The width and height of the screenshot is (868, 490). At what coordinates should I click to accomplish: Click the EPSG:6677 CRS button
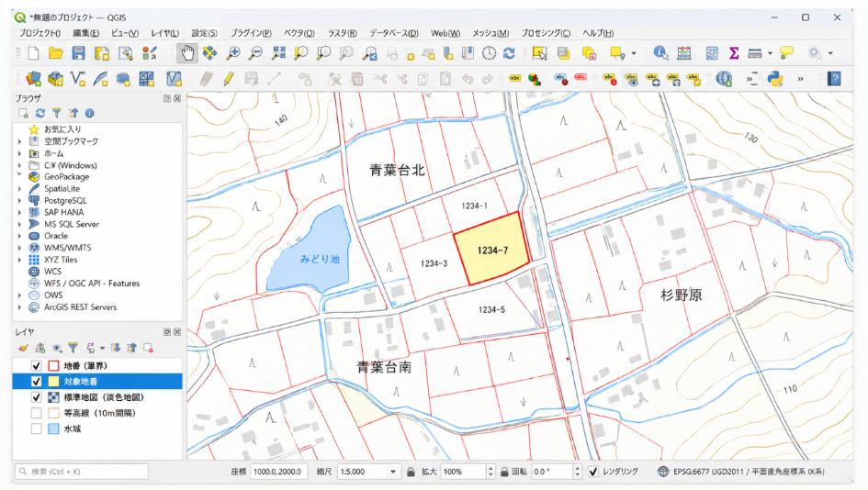(742, 472)
